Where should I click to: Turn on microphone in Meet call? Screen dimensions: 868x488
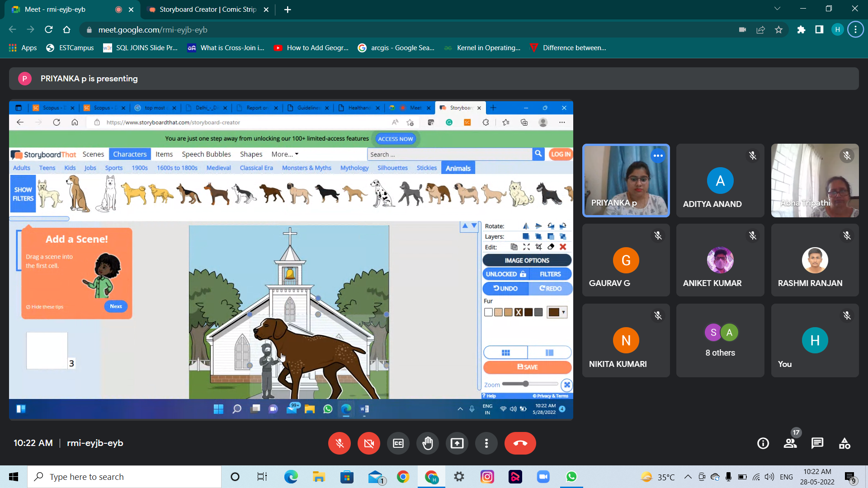340,443
